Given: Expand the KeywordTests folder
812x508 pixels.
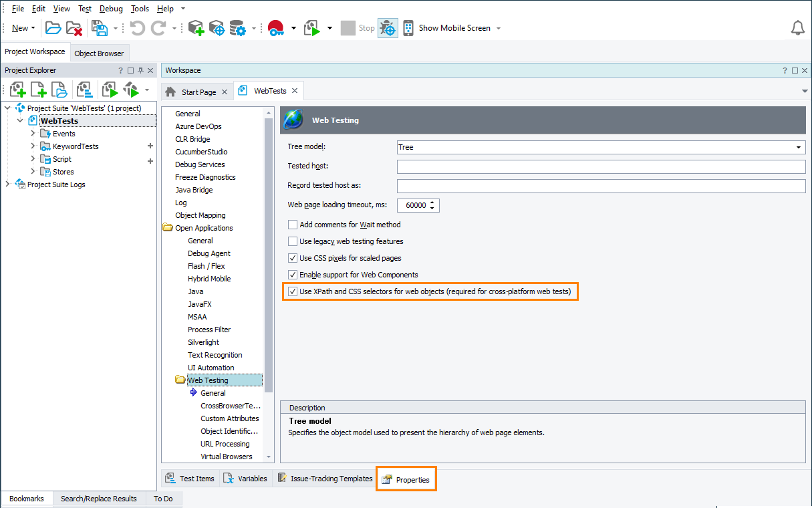Looking at the screenshot, I should 33,146.
